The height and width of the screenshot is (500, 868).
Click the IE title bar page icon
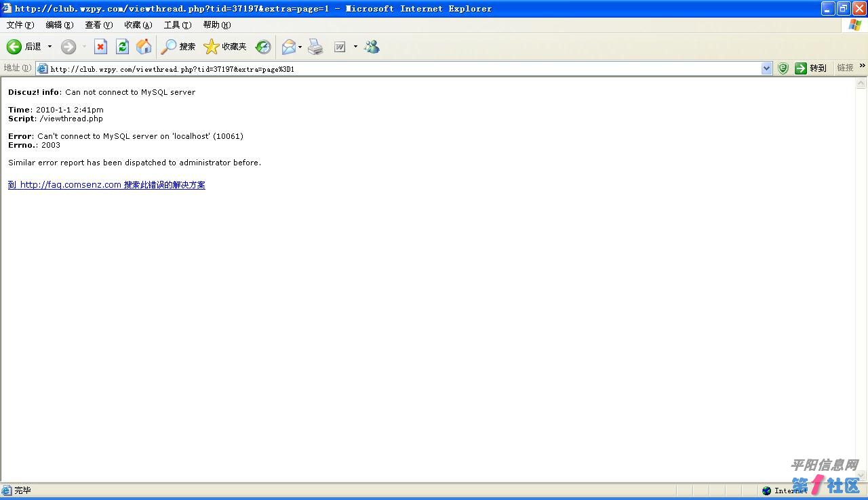click(7, 8)
